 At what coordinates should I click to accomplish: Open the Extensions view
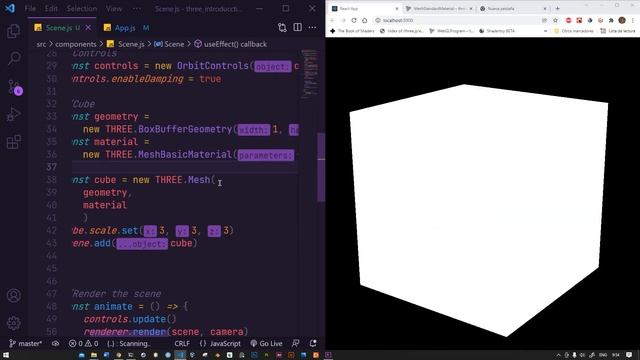click(x=13, y=142)
